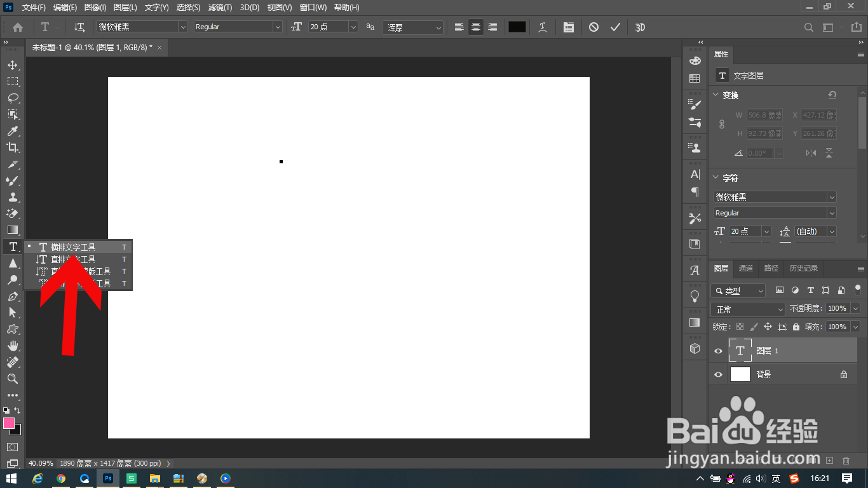
Task: Toggle the W/H chain link in 变换
Action: pos(722,125)
